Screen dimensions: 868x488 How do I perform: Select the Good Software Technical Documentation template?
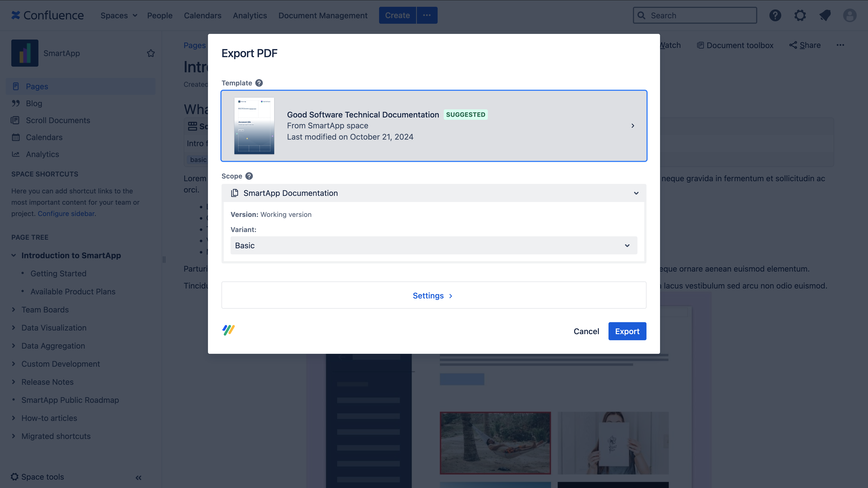point(434,126)
